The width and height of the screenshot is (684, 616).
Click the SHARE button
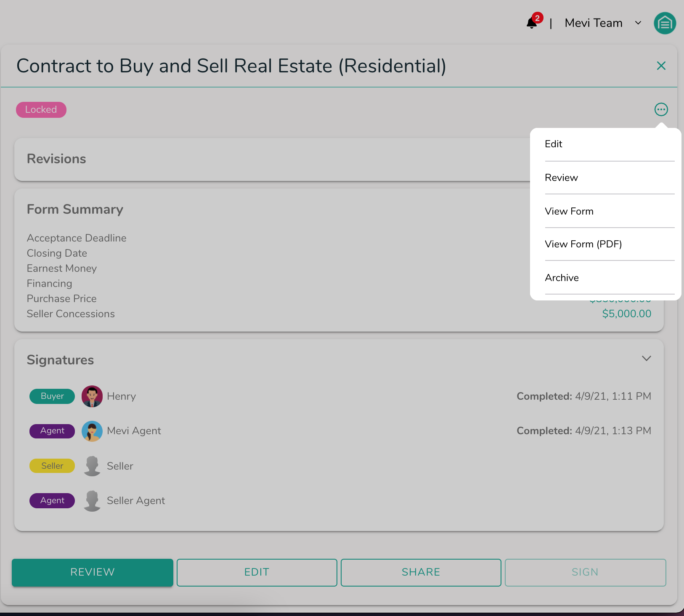[421, 572]
